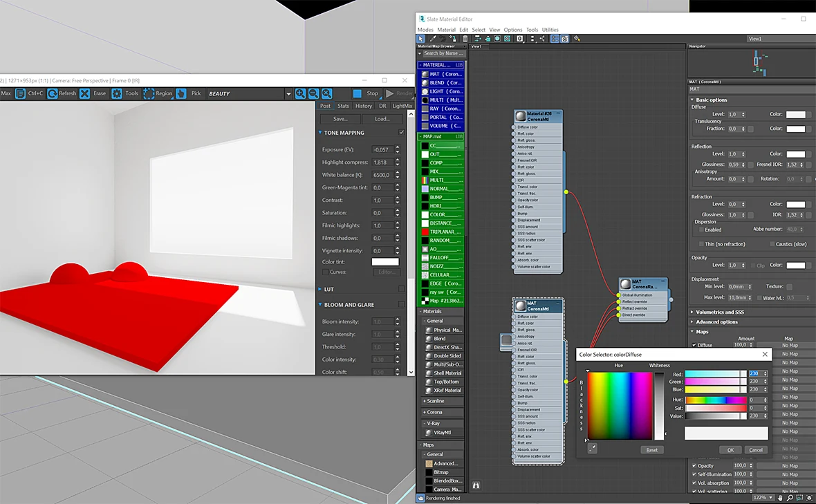Enable the Bloom and Glare checkbox
The image size is (816, 504).
pyautogui.click(x=401, y=304)
